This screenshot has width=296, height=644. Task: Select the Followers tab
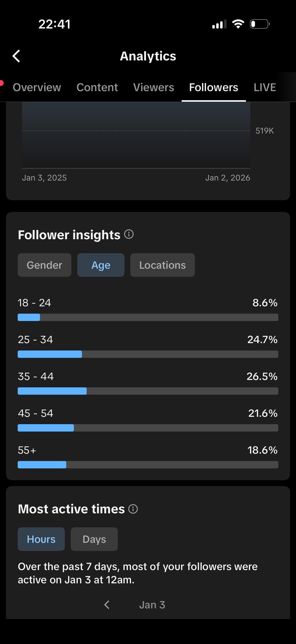pos(214,87)
